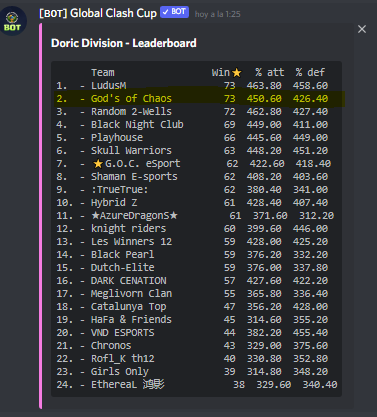
Task: Dismiss the embed with the X button
Action: click(x=362, y=29)
